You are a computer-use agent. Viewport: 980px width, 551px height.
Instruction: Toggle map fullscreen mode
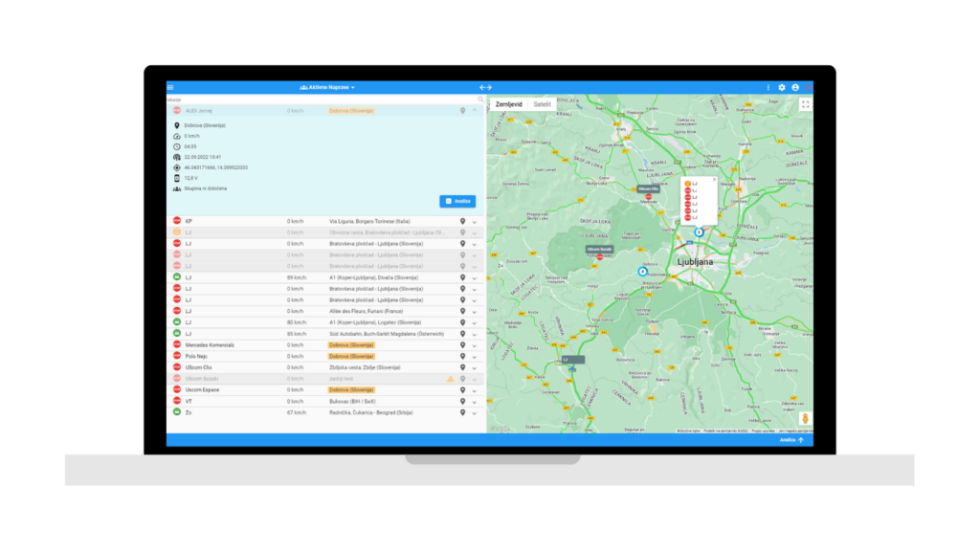[807, 103]
